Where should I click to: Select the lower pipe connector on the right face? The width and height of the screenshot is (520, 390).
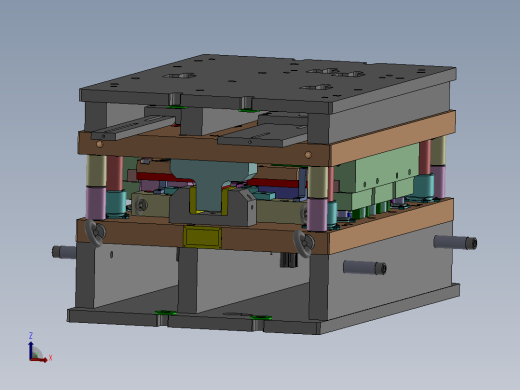coord(365,267)
